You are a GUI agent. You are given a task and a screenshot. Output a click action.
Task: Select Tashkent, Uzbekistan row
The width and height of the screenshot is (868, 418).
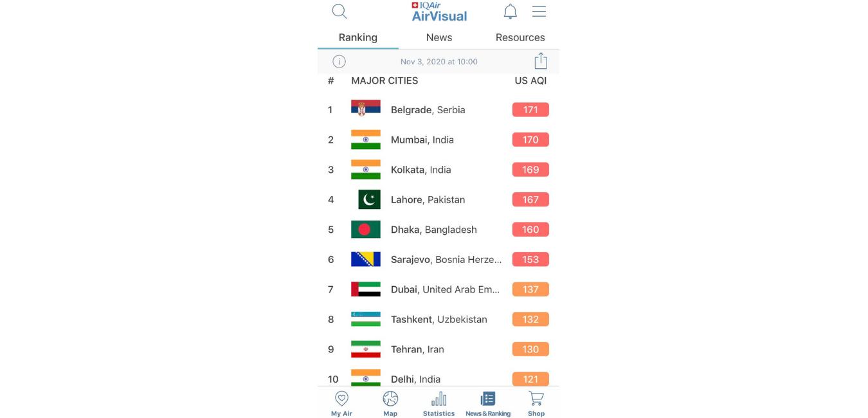point(439,320)
